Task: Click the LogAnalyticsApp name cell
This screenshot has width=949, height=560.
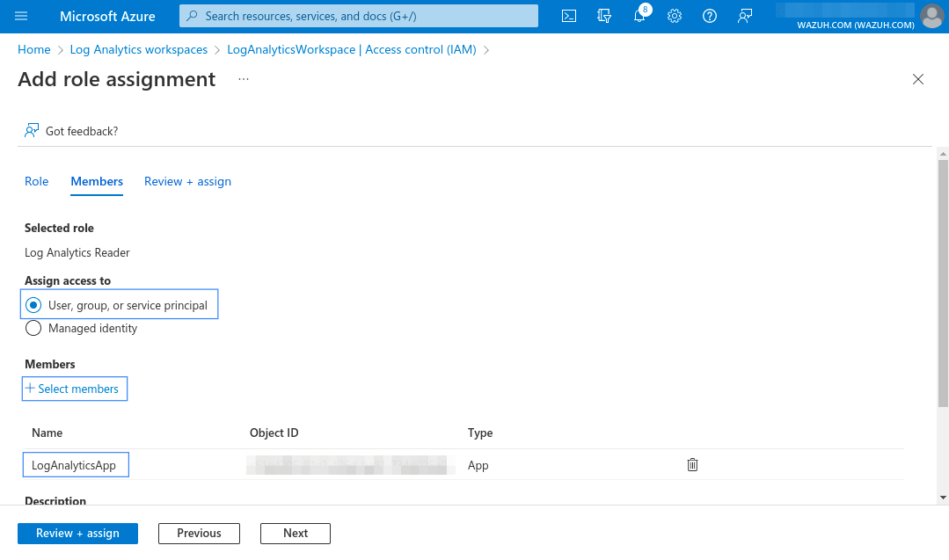Action: click(x=76, y=464)
